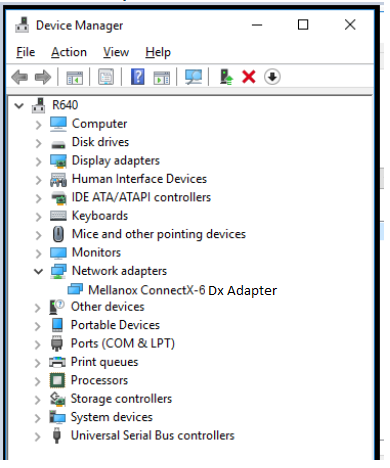
Task: Click the Storage controllers category icon
Action: (57, 399)
